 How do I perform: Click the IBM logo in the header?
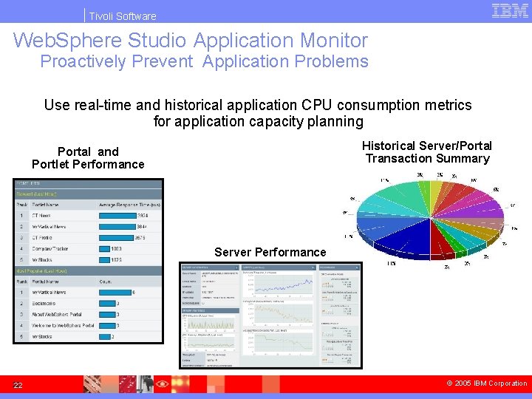510,10
